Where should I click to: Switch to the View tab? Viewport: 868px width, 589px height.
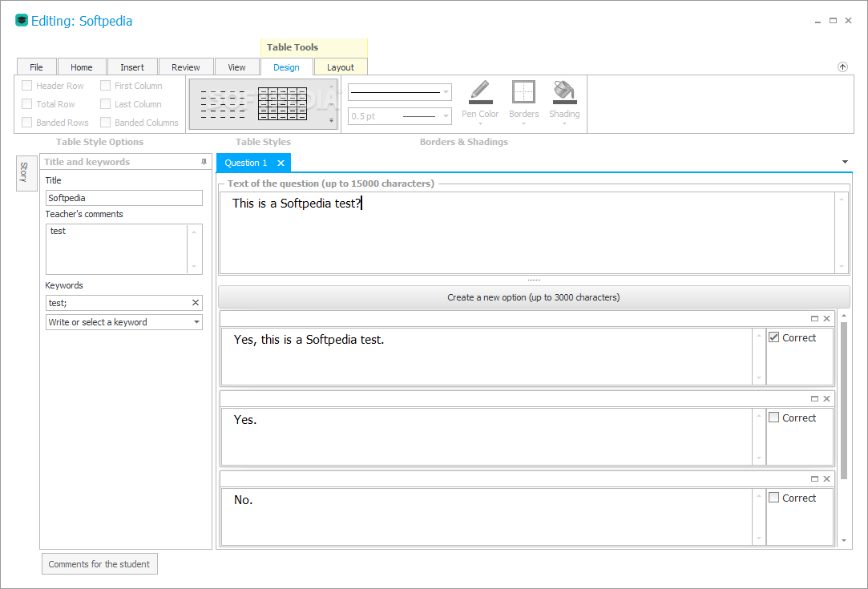(236, 67)
